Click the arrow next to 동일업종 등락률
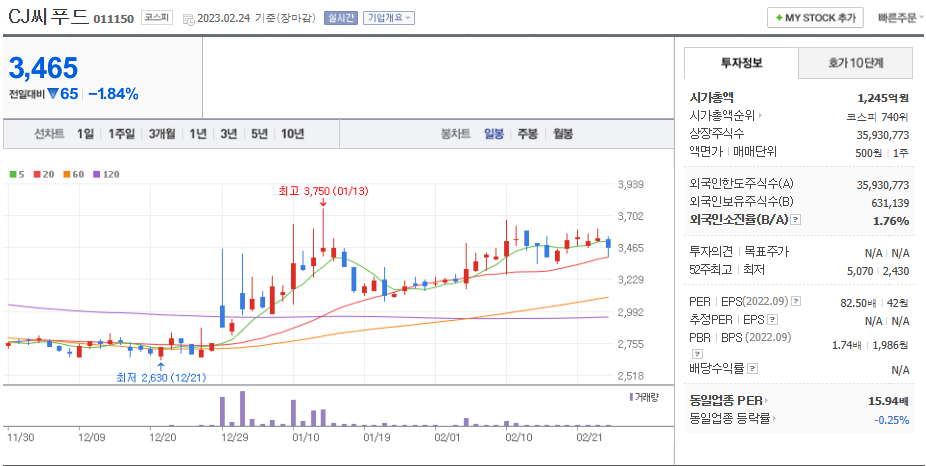Screen dimensions: 926x466 (774, 419)
